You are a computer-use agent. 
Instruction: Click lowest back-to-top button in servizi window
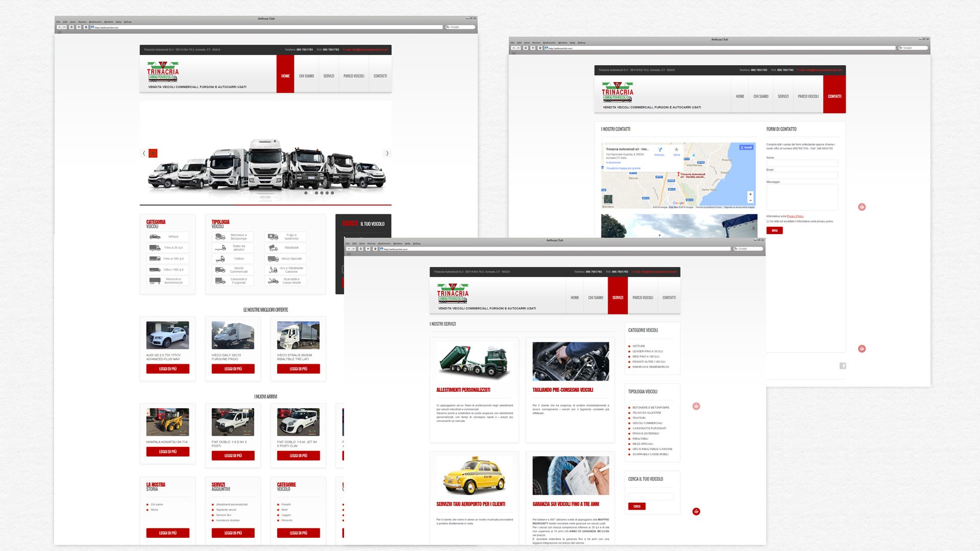pos(696,511)
